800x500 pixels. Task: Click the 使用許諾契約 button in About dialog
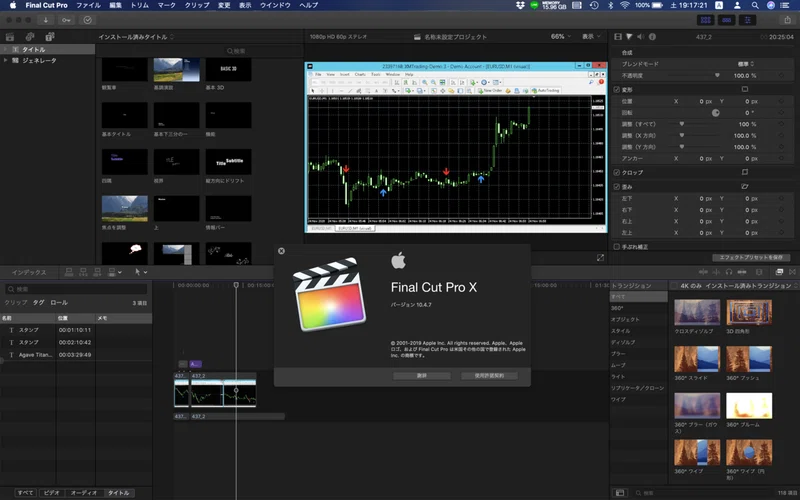pos(489,376)
